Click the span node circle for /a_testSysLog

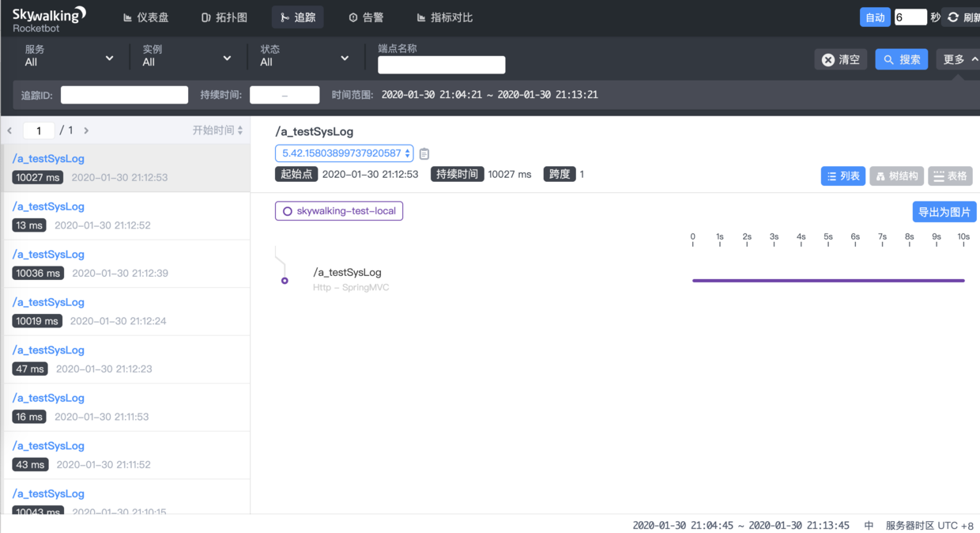pyautogui.click(x=285, y=281)
